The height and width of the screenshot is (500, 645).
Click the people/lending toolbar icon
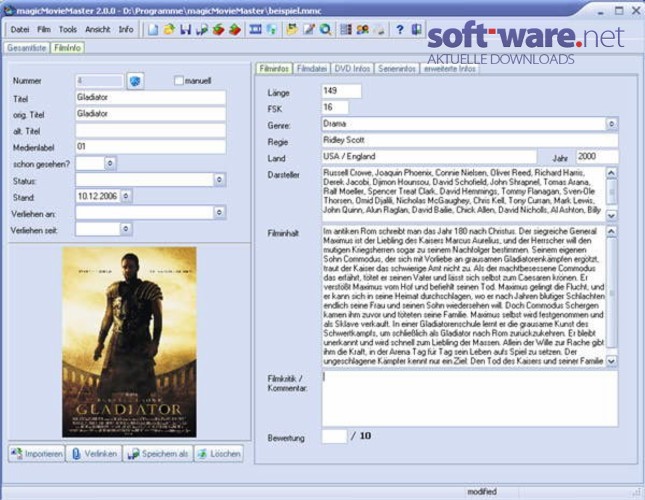coord(362,30)
